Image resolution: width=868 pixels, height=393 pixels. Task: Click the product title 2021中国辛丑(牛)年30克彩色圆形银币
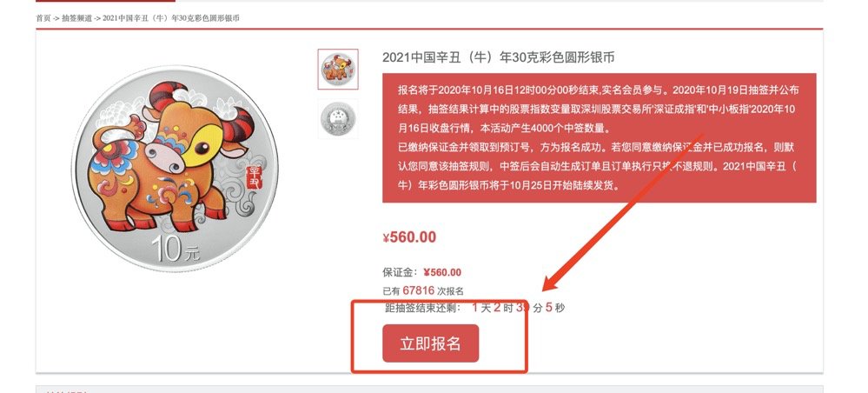[498, 57]
